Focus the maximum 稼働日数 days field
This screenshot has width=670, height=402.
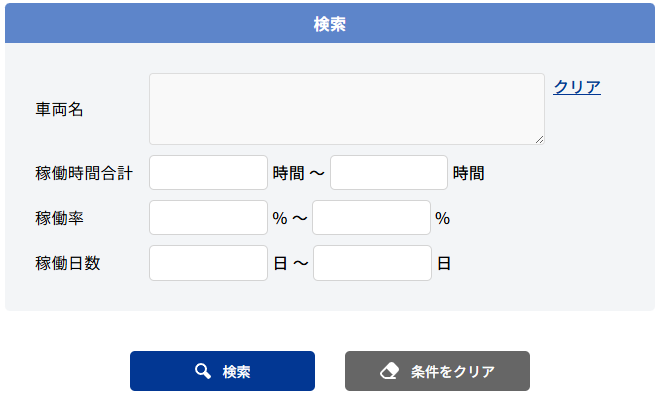[372, 263]
